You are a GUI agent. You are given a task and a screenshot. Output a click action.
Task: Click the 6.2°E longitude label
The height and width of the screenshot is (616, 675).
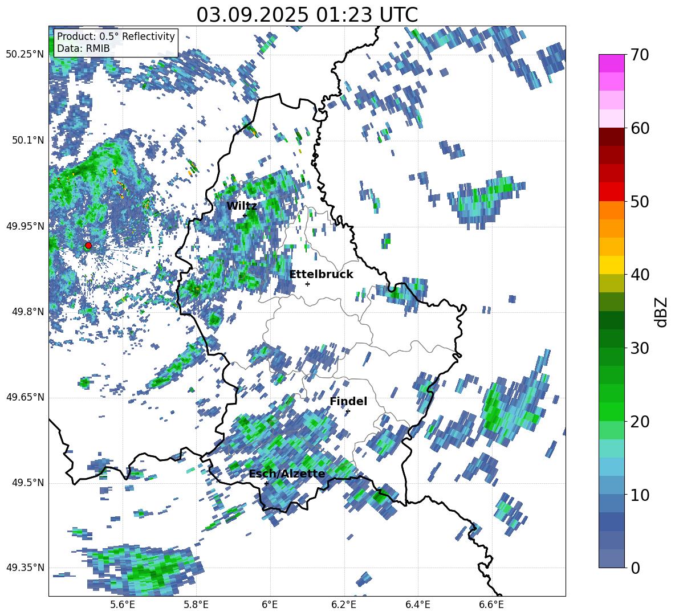(344, 605)
